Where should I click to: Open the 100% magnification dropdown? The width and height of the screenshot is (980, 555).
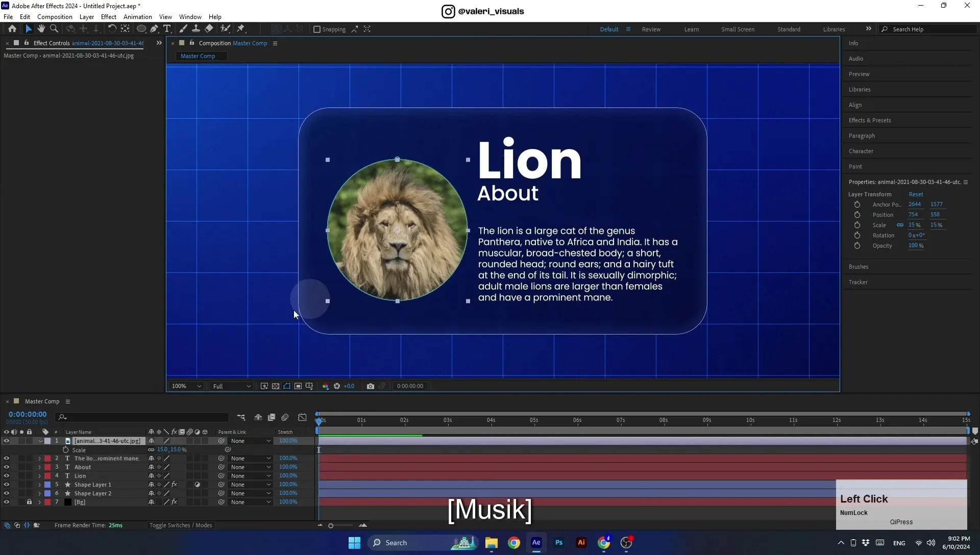(186, 386)
